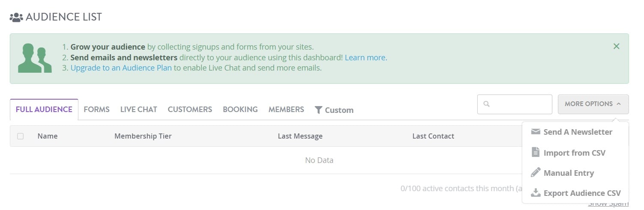Click the pencil icon for Manual Entry
Image resolution: width=644 pixels, height=210 pixels.
536,173
